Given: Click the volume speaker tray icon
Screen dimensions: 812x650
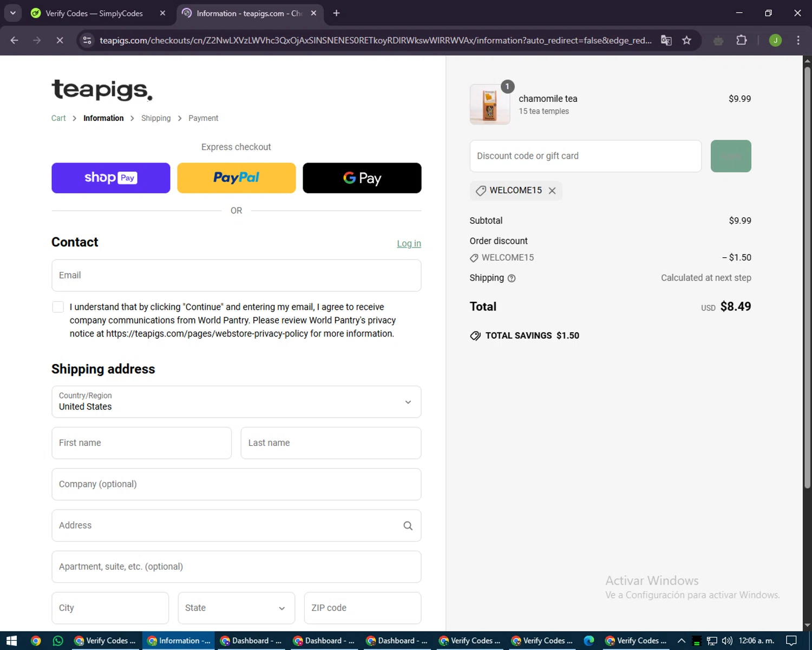Looking at the screenshot, I should point(727,641).
